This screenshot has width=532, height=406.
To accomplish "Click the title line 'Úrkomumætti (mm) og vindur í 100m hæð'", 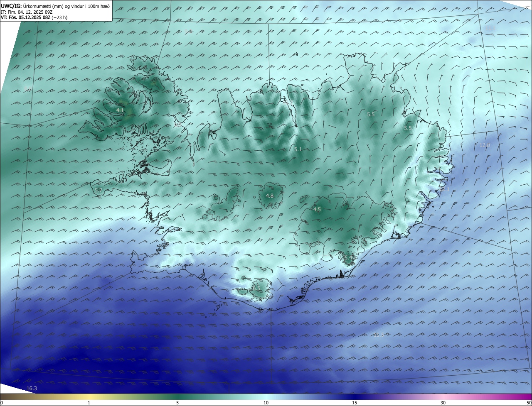I will coord(66,6).
